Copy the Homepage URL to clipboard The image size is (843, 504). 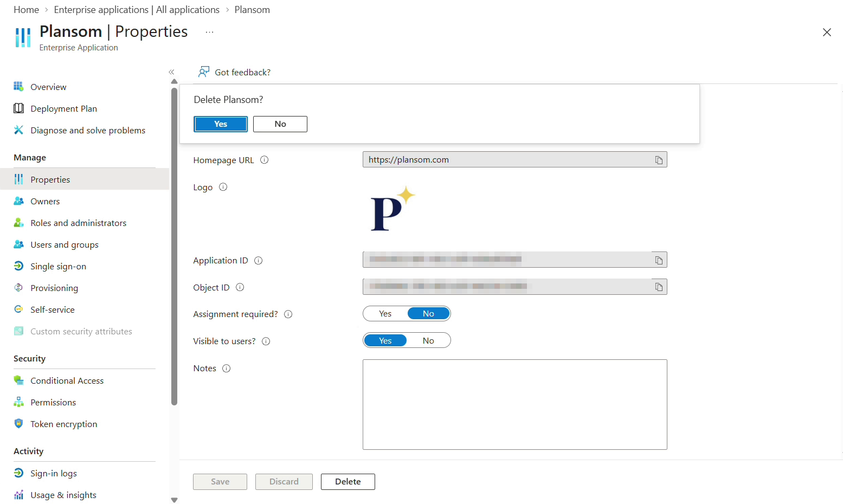click(x=659, y=160)
